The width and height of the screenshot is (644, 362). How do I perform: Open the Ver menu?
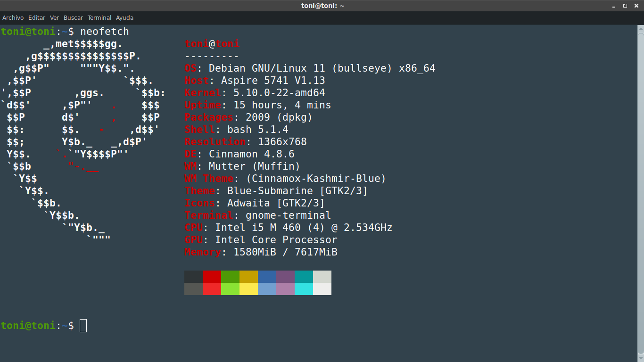point(55,18)
